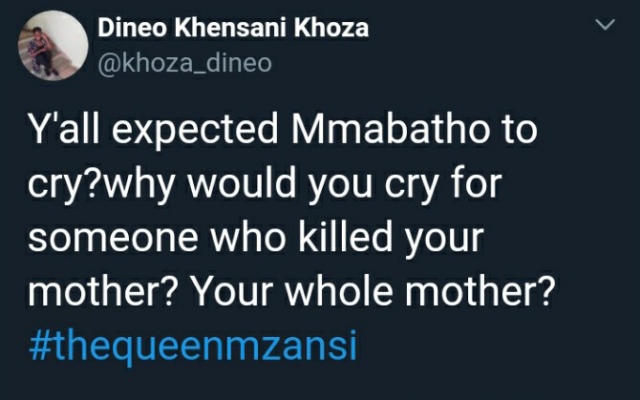Select the line 'mother? Your whole mother?'
This screenshot has height=400, width=640.
pos(292,291)
